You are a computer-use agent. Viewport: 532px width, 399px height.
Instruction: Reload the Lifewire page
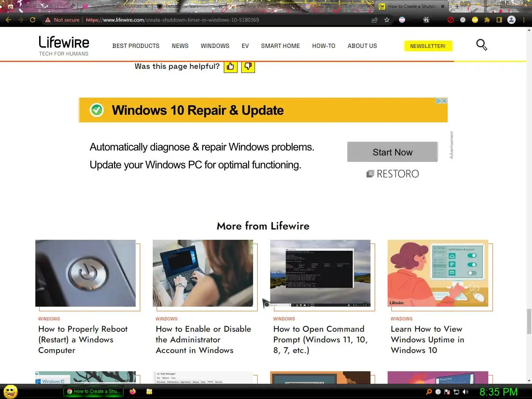(33, 20)
